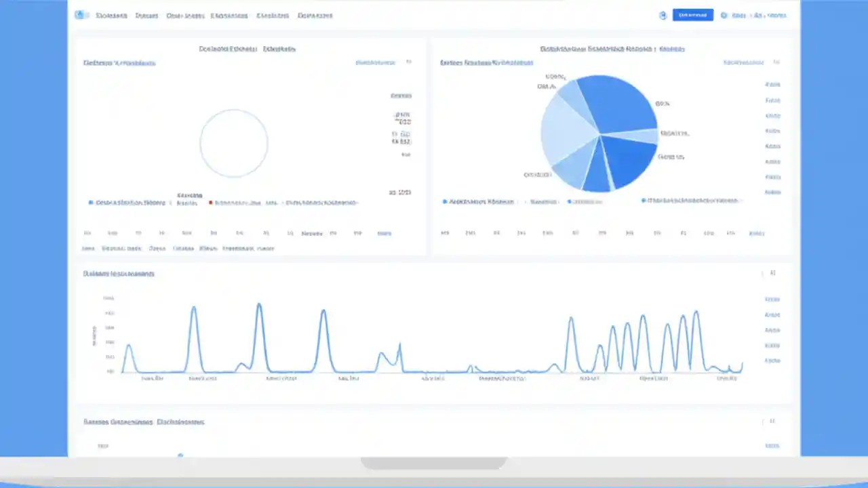Toggle the red legend item below the left chart
The width and height of the screenshot is (868, 488).
(210, 202)
